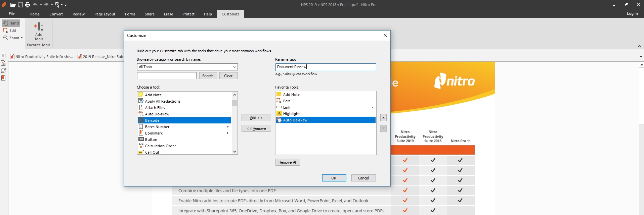Image resolution: width=644 pixels, height=215 pixels.
Task: Click the Print icon in quick access toolbar
Action: pyautogui.click(x=28, y=5)
